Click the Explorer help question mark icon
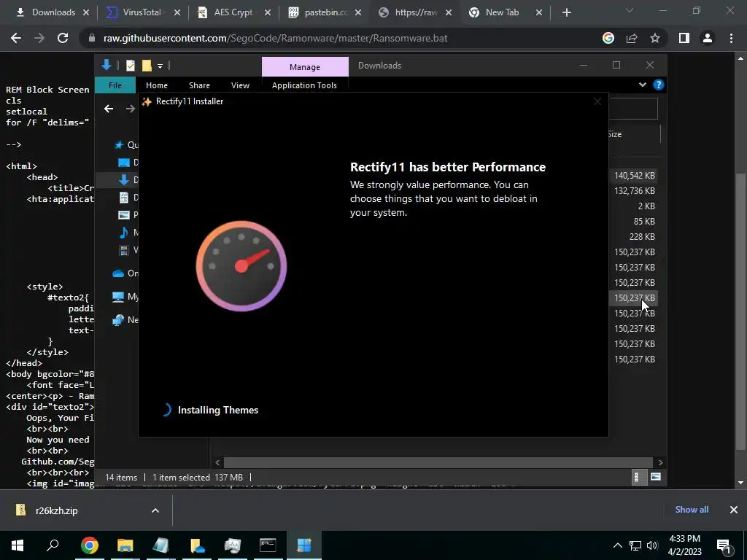747x560 pixels. 659,85
